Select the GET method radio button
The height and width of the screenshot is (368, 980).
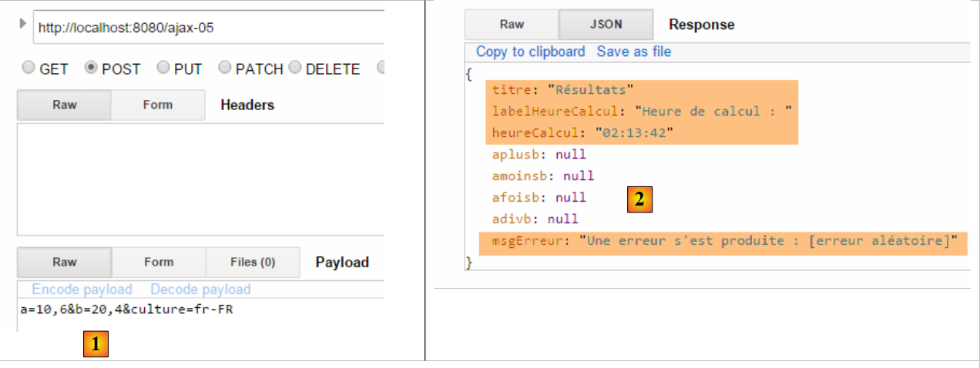tap(29, 68)
